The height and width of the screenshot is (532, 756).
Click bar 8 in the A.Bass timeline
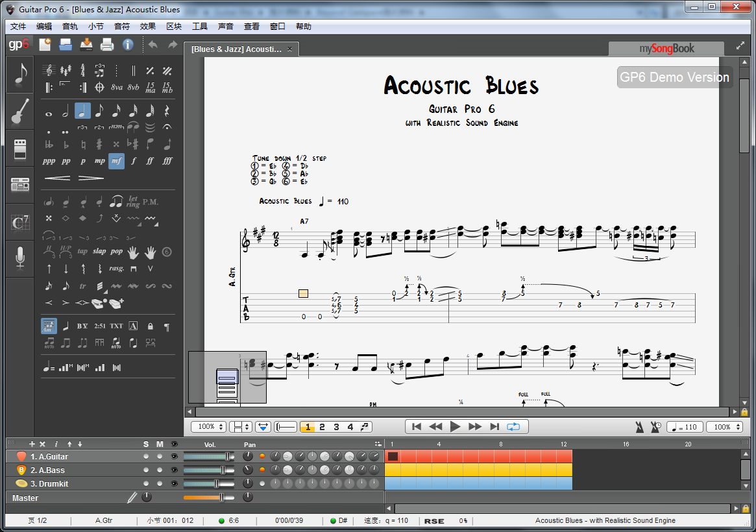click(502, 470)
